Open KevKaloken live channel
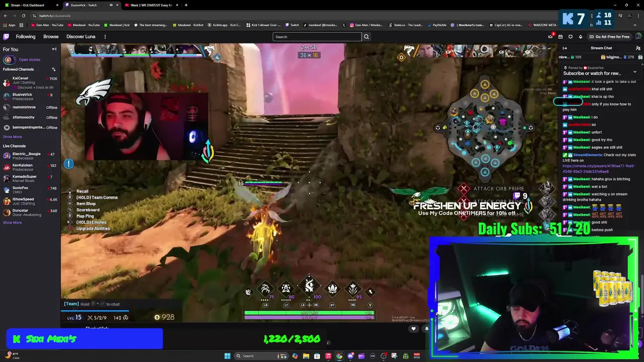This screenshot has width=644, height=362. click(30, 167)
